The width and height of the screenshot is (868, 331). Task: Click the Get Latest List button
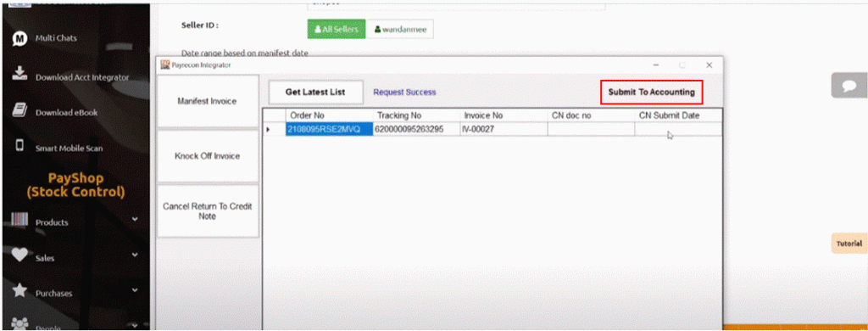[315, 92]
